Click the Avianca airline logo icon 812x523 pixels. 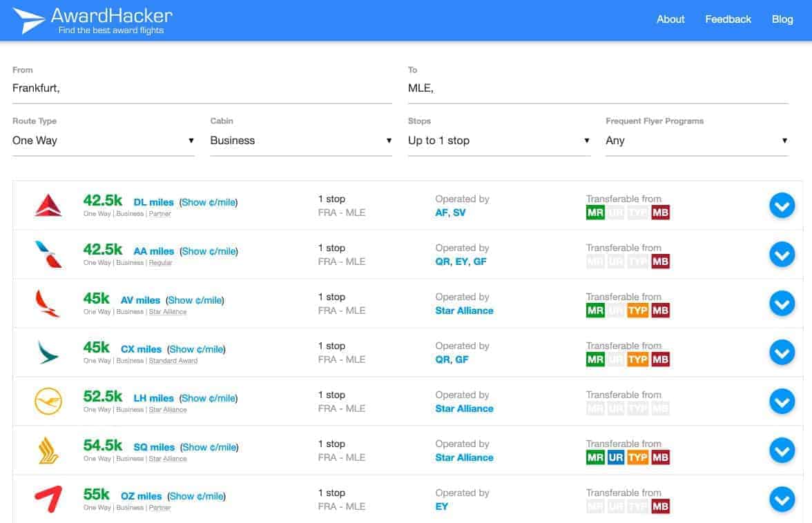(48, 303)
